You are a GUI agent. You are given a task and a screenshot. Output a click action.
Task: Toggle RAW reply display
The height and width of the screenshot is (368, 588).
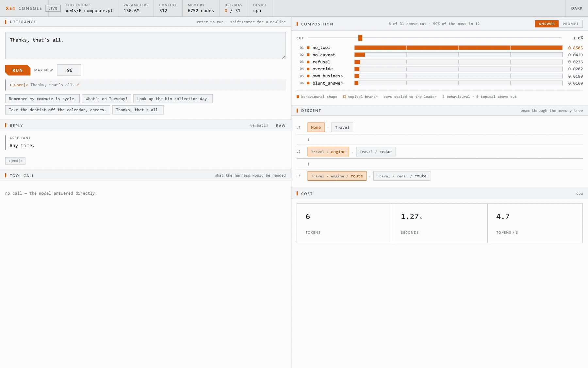coord(281,126)
